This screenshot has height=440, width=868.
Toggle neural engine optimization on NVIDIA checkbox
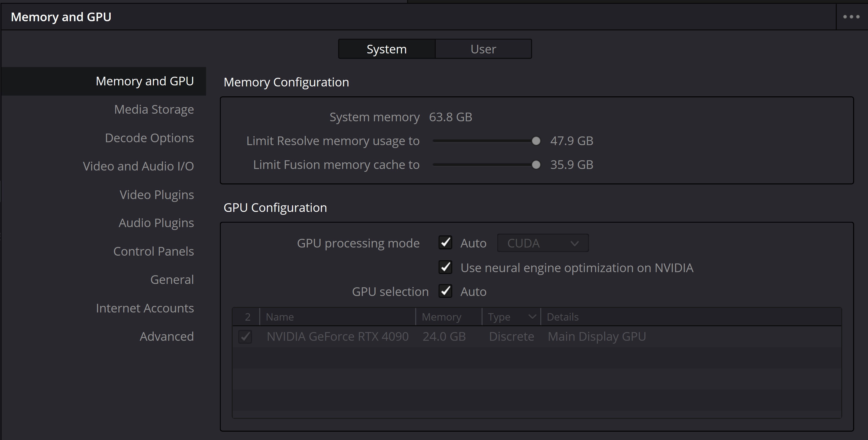(445, 267)
